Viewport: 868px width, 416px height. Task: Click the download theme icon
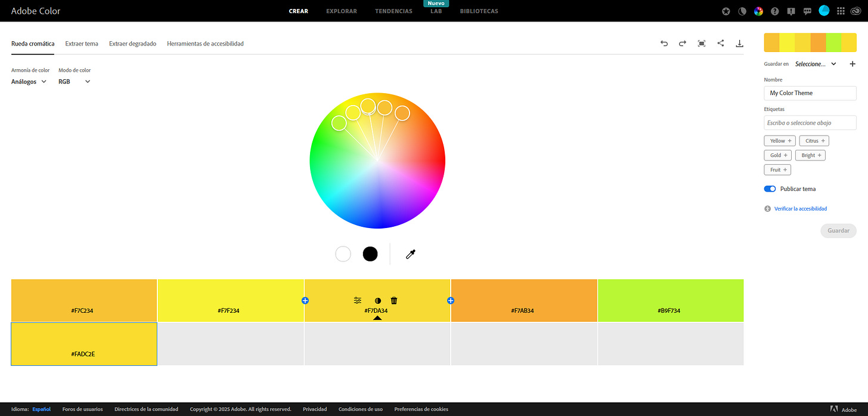click(x=740, y=44)
